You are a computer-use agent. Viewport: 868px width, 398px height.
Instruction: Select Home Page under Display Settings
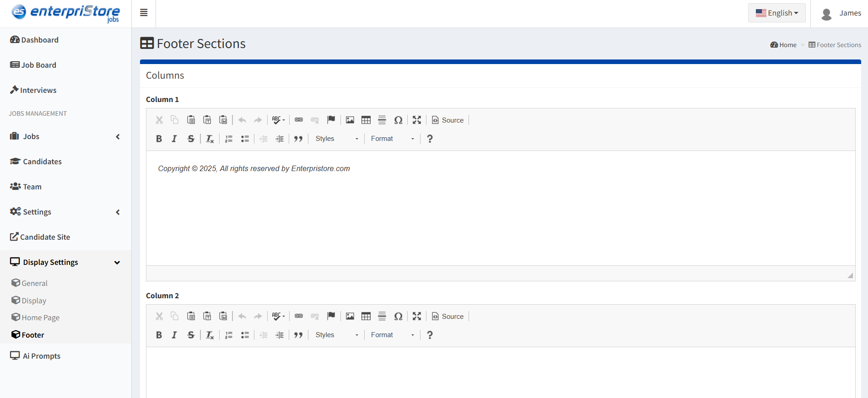coord(40,317)
